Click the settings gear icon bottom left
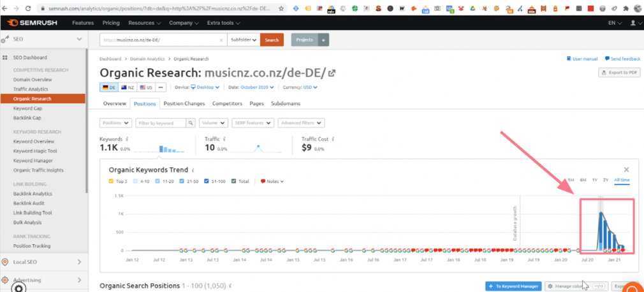644x292 pixels. (18, 287)
